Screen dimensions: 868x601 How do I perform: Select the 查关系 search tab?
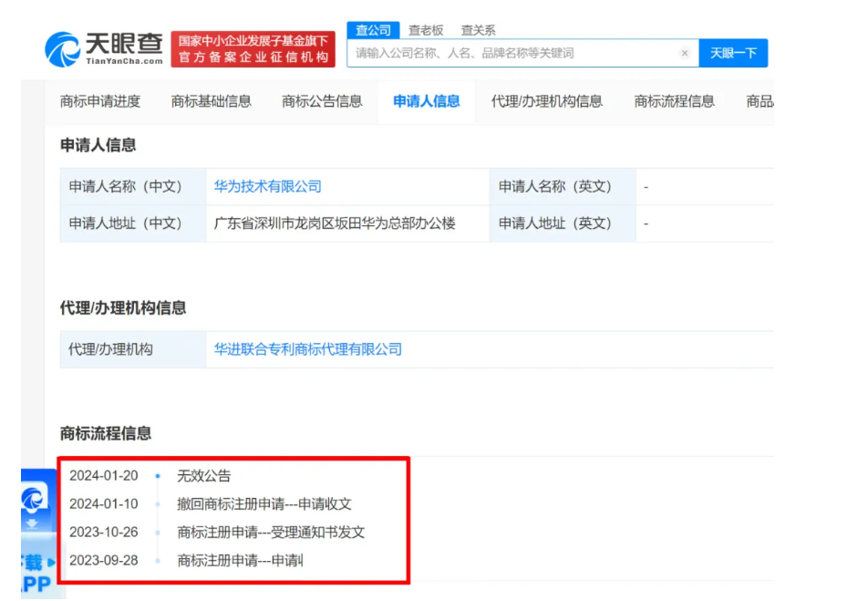[479, 30]
